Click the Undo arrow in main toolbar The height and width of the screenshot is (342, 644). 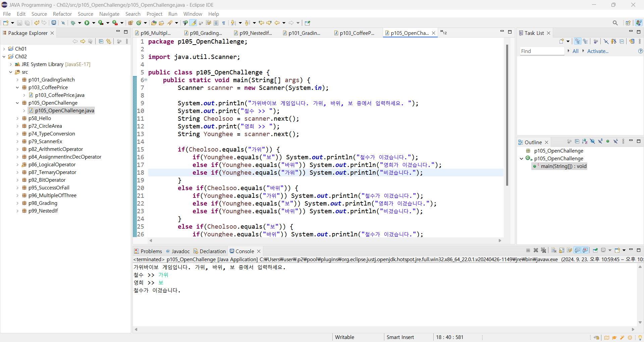(x=37, y=23)
